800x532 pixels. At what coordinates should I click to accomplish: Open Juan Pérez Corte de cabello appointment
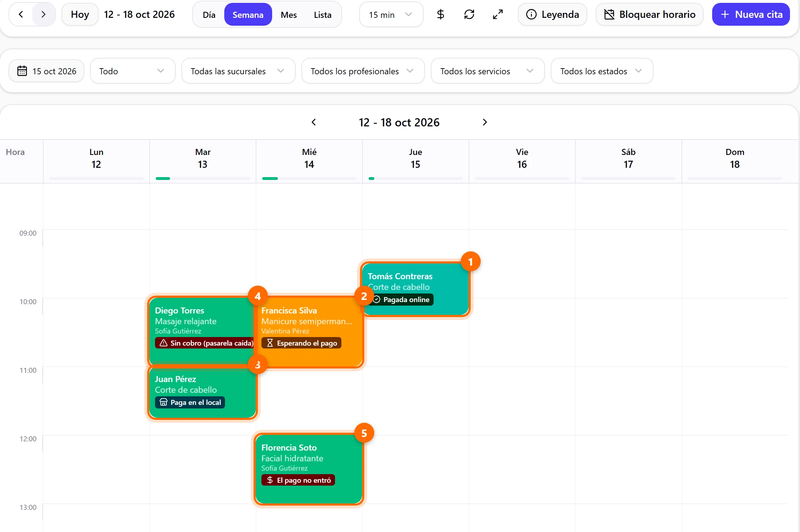pyautogui.click(x=202, y=392)
